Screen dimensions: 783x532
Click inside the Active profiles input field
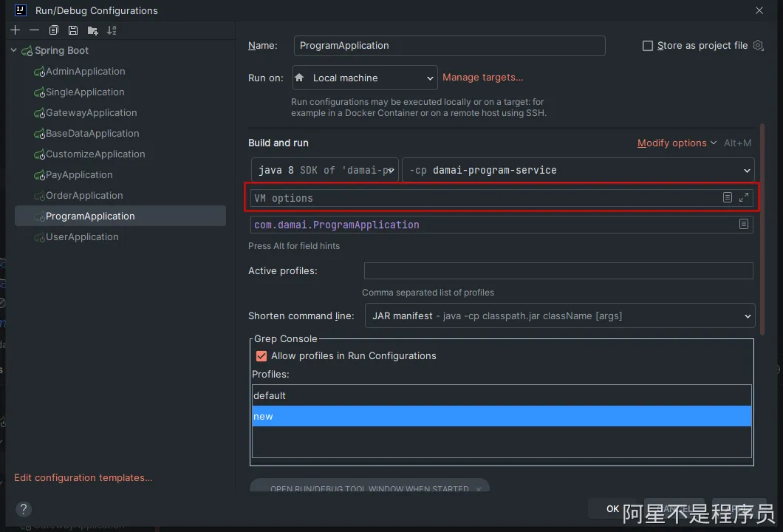click(x=558, y=270)
